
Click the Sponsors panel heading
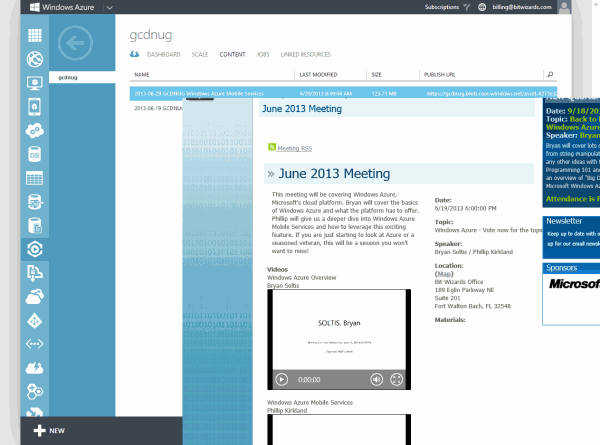tap(561, 267)
